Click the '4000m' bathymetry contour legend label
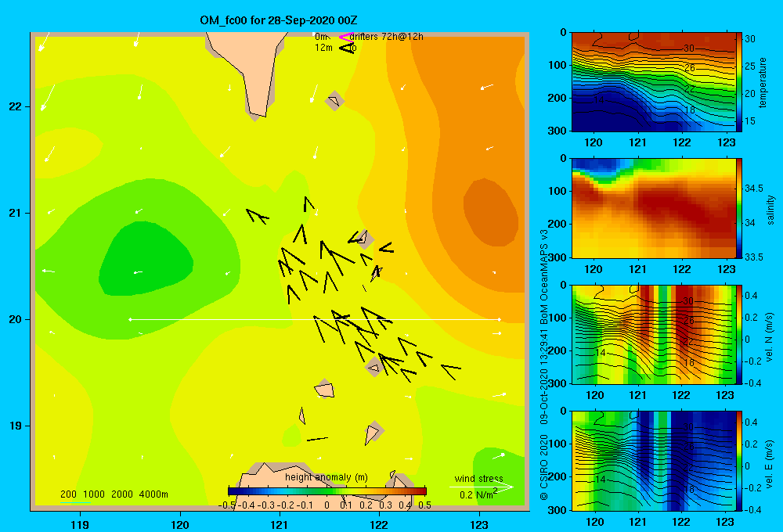The image size is (783, 532). click(153, 494)
